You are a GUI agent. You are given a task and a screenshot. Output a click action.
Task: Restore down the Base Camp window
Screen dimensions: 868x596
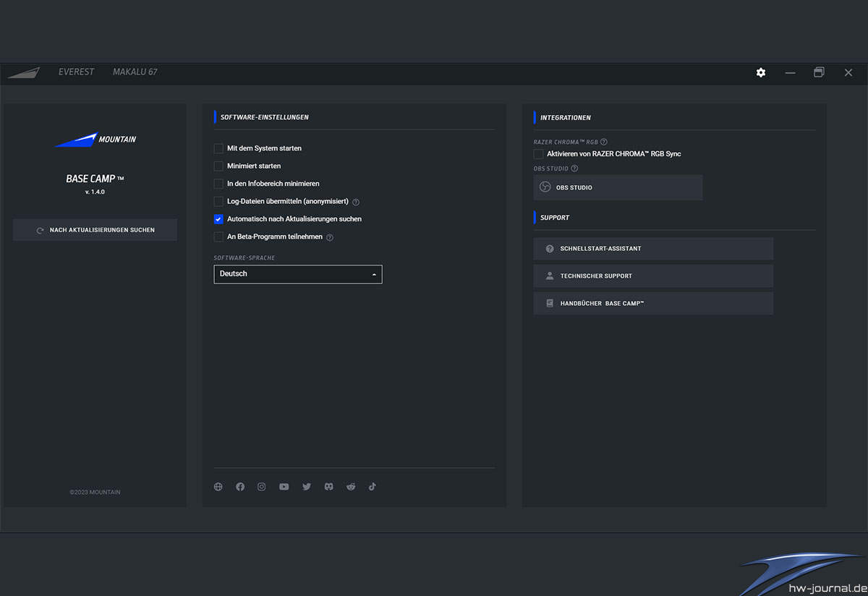pos(819,72)
